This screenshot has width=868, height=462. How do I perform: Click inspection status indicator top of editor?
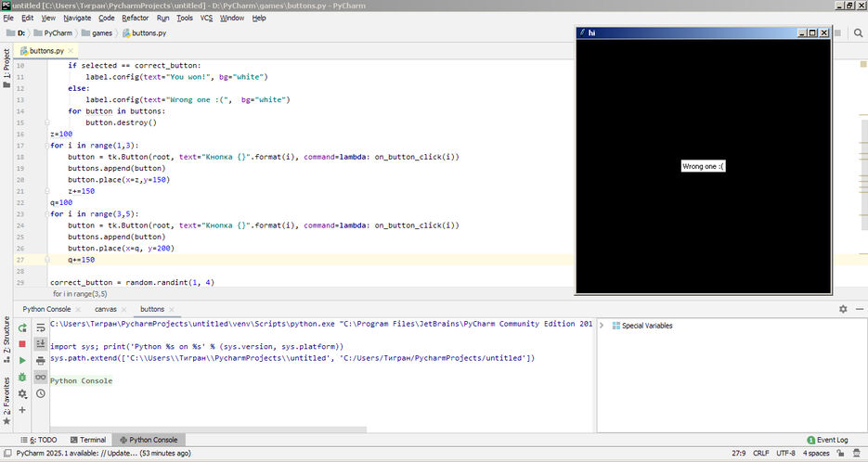[x=863, y=65]
